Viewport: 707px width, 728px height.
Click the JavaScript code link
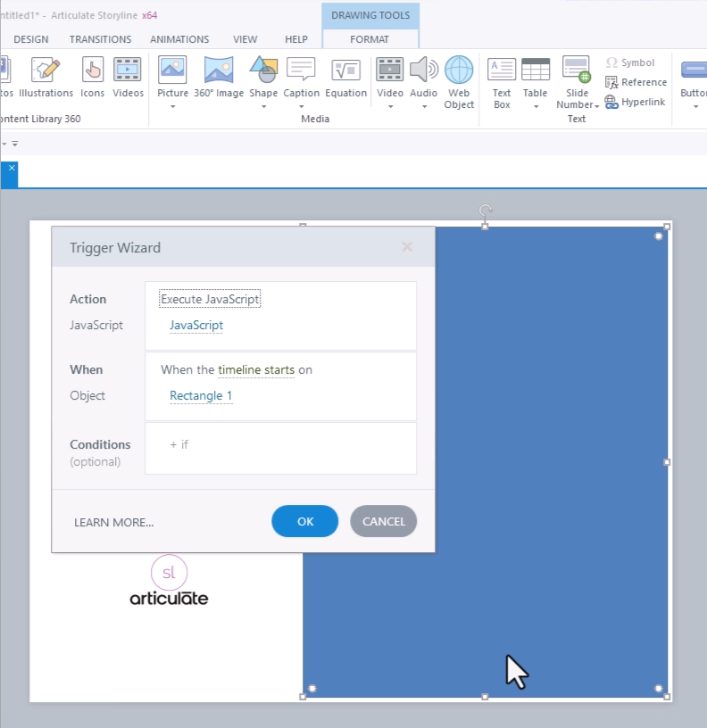point(196,326)
